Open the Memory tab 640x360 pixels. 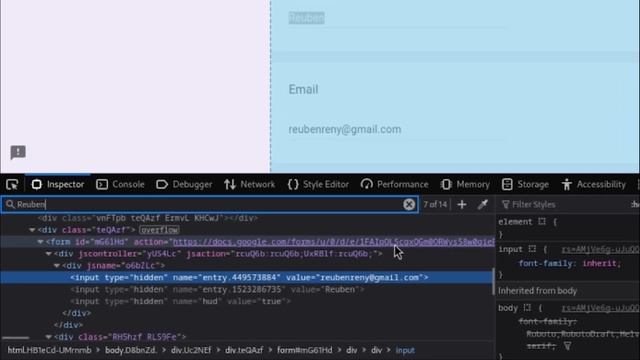tap(465, 184)
